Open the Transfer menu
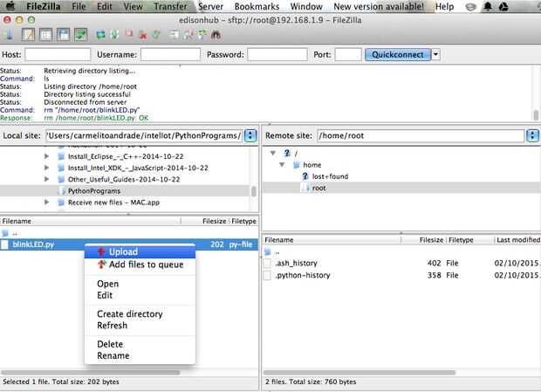 tap(170, 6)
